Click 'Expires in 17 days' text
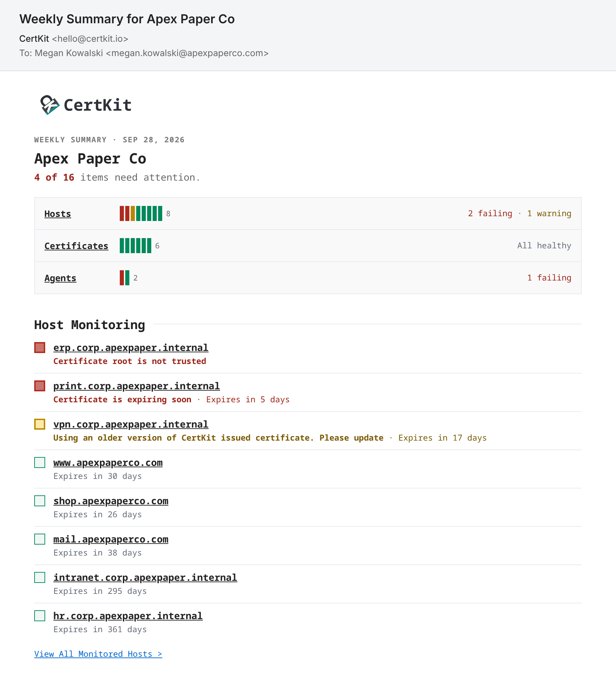Viewport: 616px width, 678px height. click(x=442, y=438)
